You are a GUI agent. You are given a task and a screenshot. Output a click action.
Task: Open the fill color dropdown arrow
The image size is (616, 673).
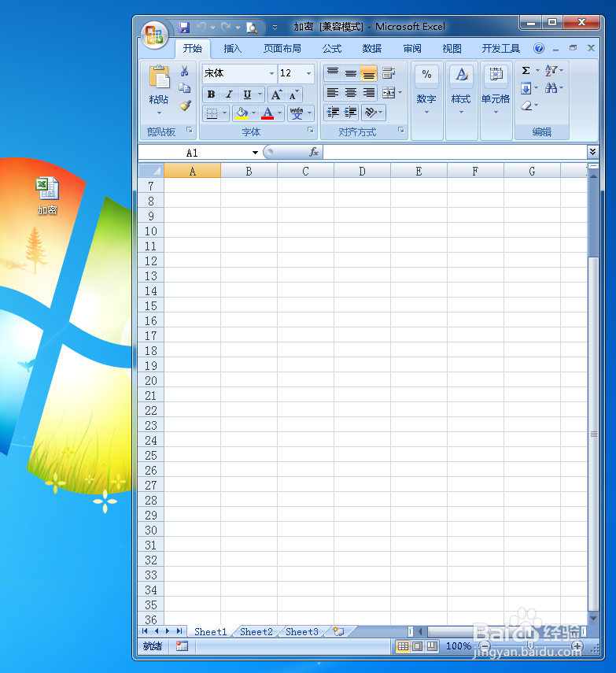tap(253, 113)
